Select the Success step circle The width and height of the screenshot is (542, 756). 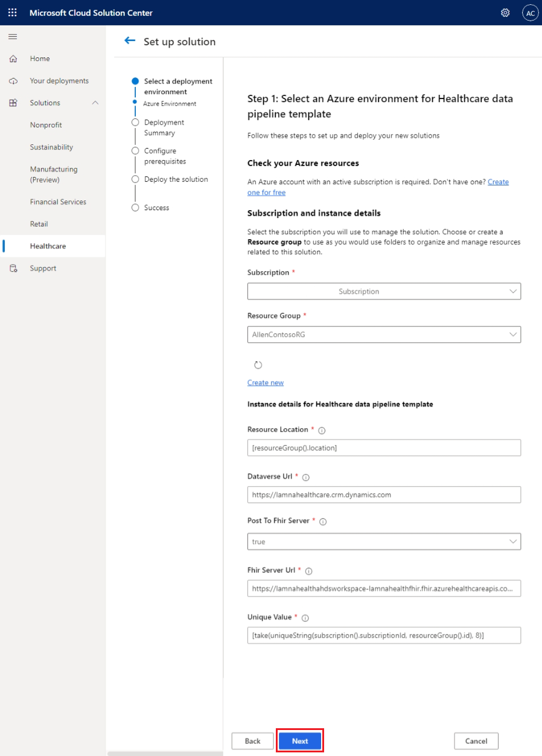[134, 207]
